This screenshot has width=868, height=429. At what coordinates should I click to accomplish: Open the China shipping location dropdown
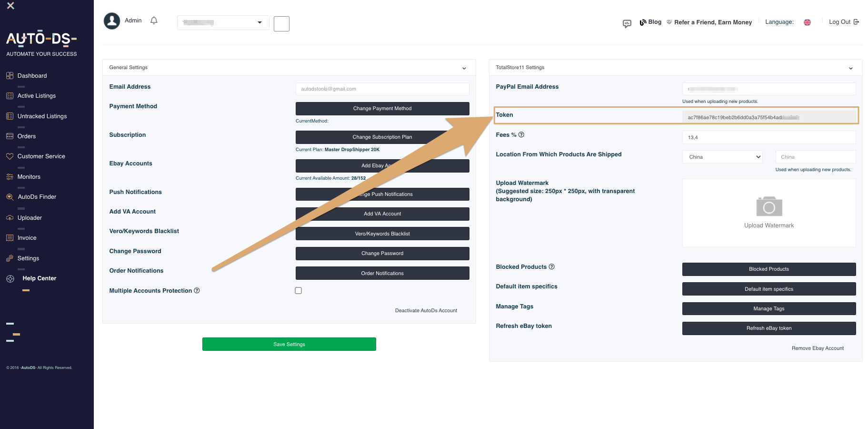[x=723, y=157]
